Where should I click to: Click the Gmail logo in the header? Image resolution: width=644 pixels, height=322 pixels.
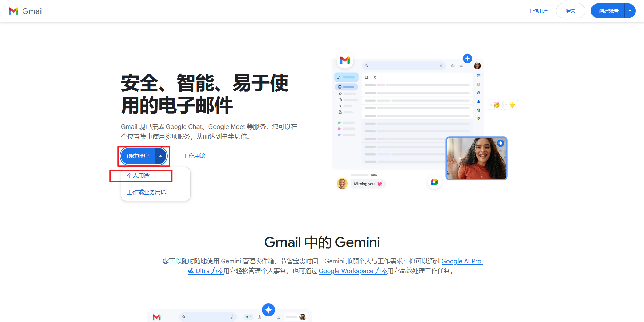[x=26, y=11]
